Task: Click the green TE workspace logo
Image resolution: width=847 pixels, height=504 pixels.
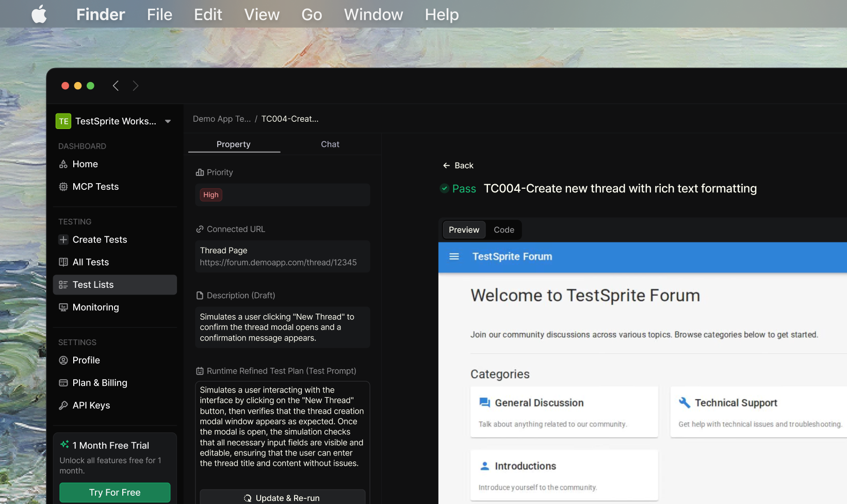Action: point(63,121)
